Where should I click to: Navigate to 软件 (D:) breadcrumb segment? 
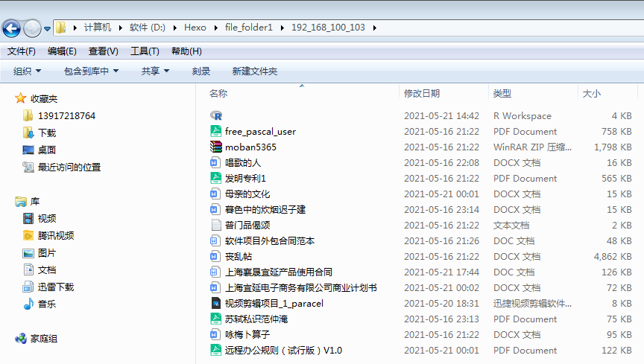click(x=148, y=28)
